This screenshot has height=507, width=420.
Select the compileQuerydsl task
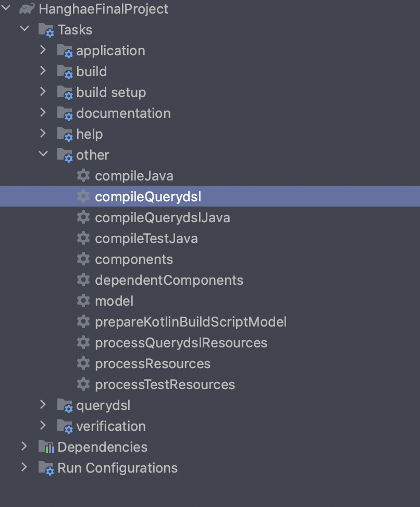pyautogui.click(x=210, y=196)
